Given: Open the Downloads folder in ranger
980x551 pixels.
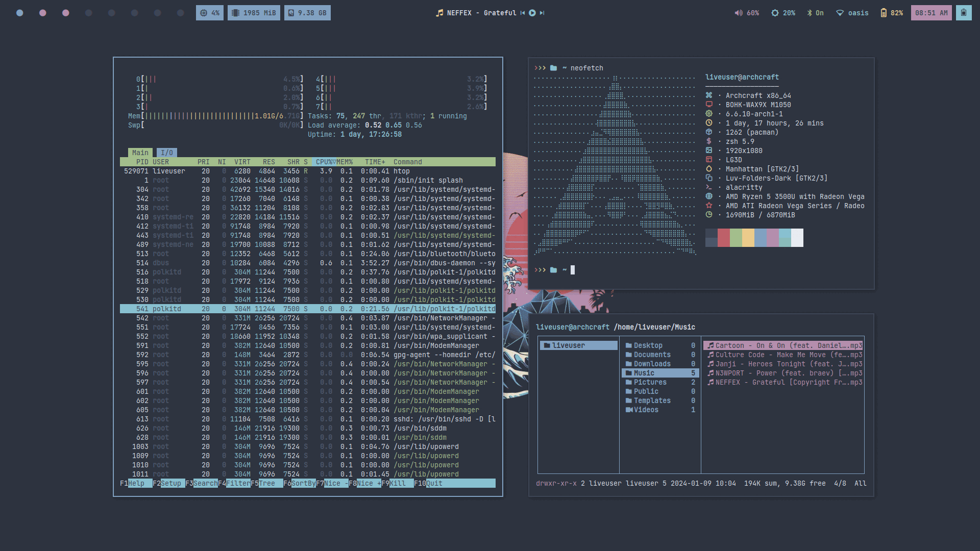Looking at the screenshot, I should tap(652, 364).
